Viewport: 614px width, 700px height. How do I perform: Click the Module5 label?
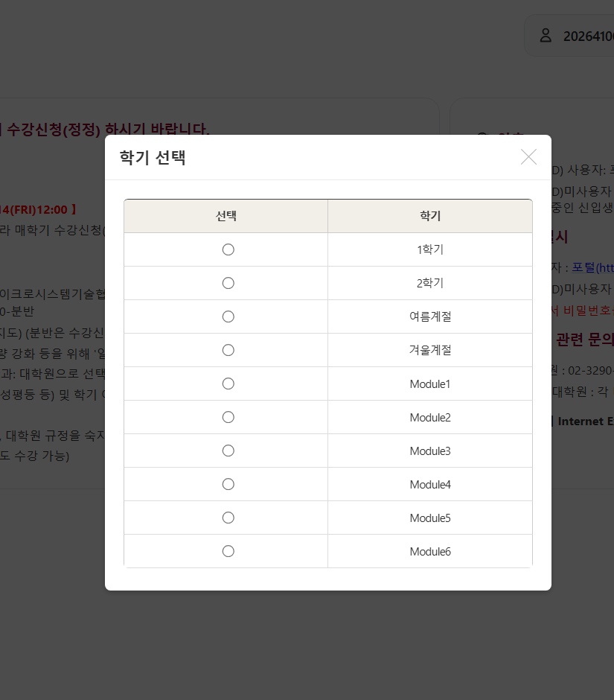[x=430, y=518]
